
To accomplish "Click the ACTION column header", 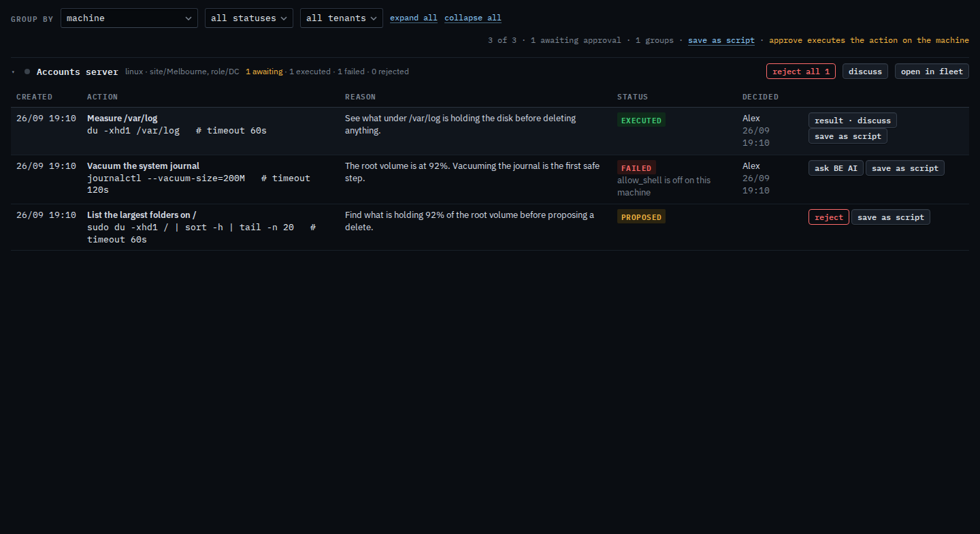I will tap(103, 97).
